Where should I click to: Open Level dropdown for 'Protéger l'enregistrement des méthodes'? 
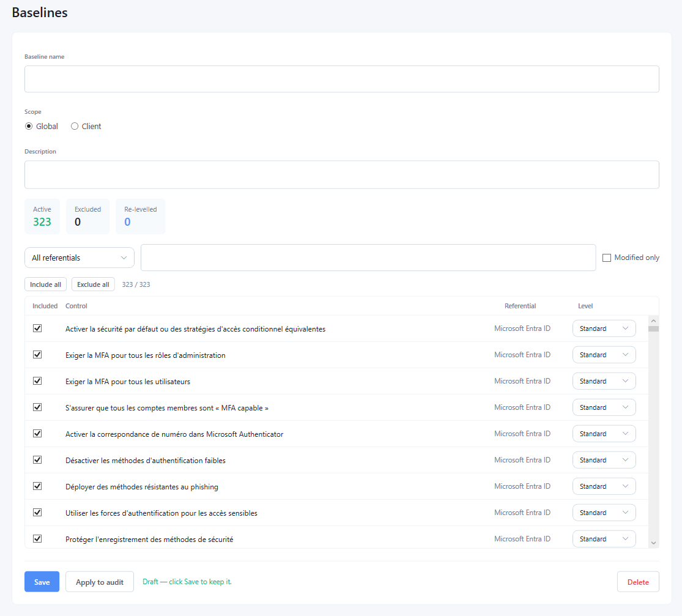pos(604,539)
